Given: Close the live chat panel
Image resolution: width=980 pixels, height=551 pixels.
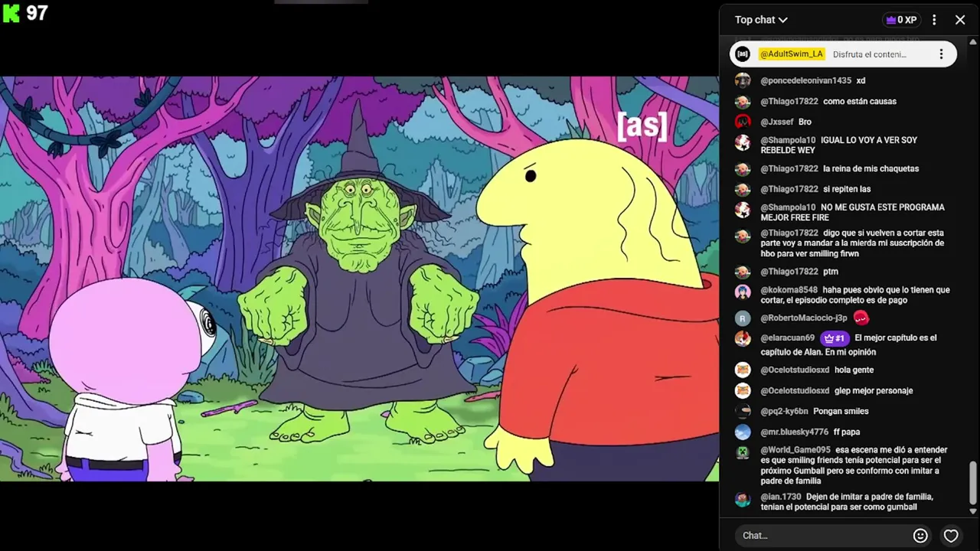Looking at the screenshot, I should click(960, 20).
